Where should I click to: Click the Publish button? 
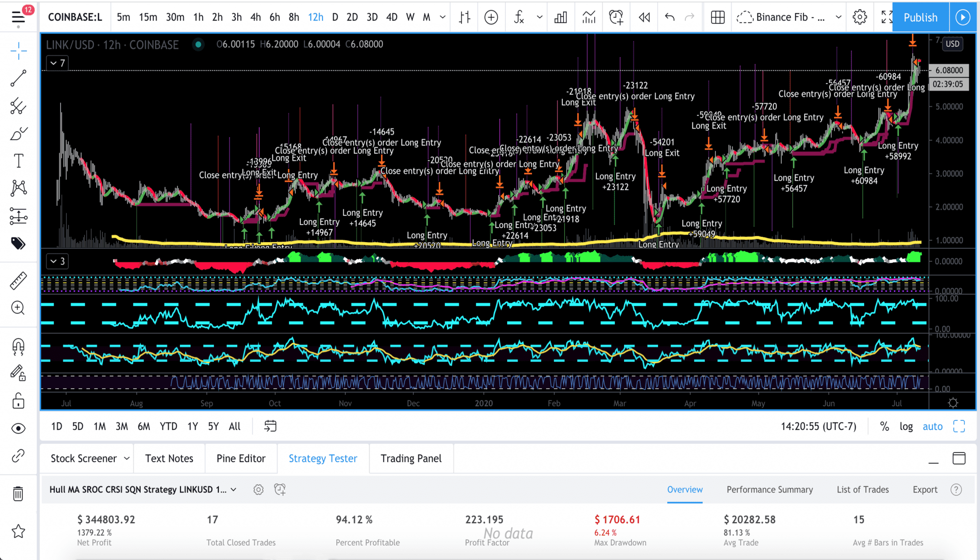920,17
